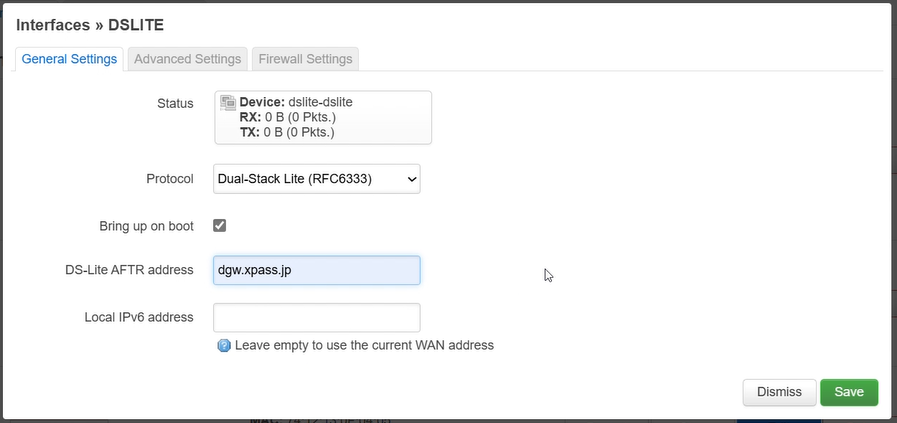897x423 pixels.
Task: Dismiss the interface dialog
Action: pyautogui.click(x=779, y=392)
